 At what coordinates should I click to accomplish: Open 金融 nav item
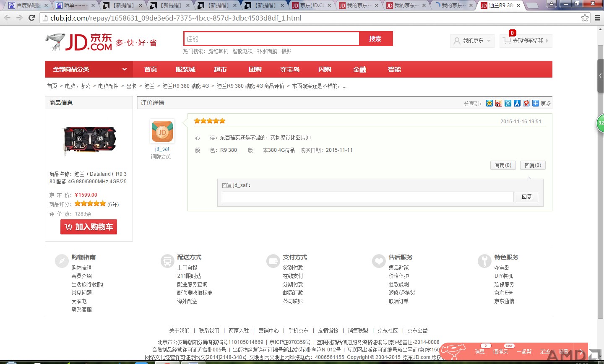click(359, 69)
